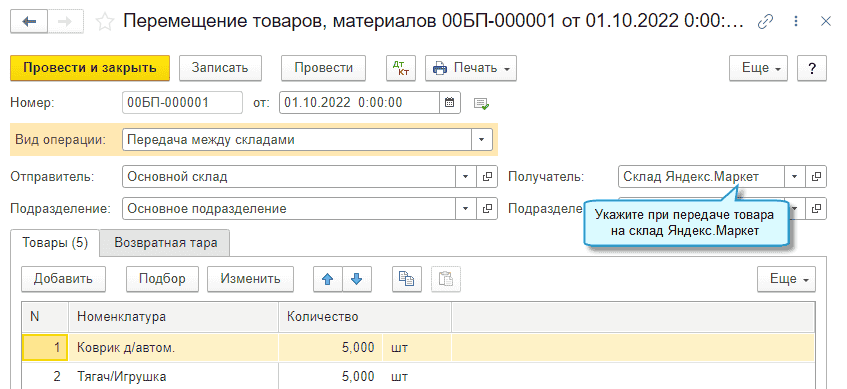Click the Подбор button
This screenshot has height=389, width=847.
(x=162, y=279)
